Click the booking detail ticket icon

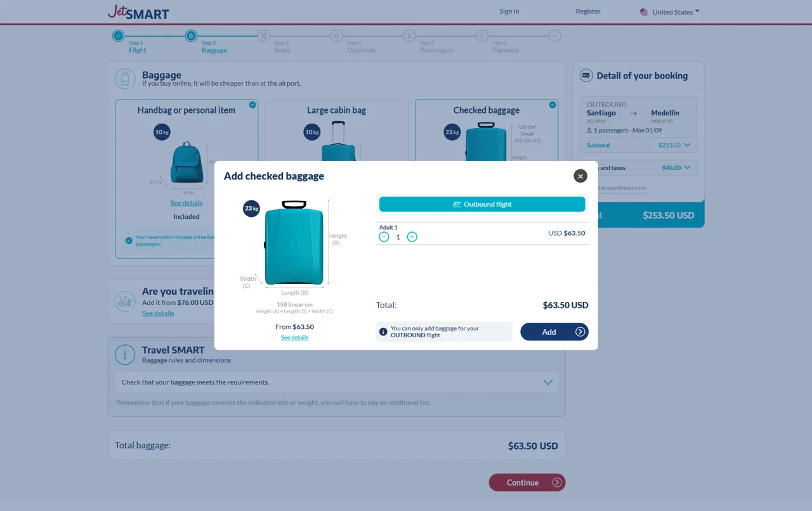(x=586, y=75)
